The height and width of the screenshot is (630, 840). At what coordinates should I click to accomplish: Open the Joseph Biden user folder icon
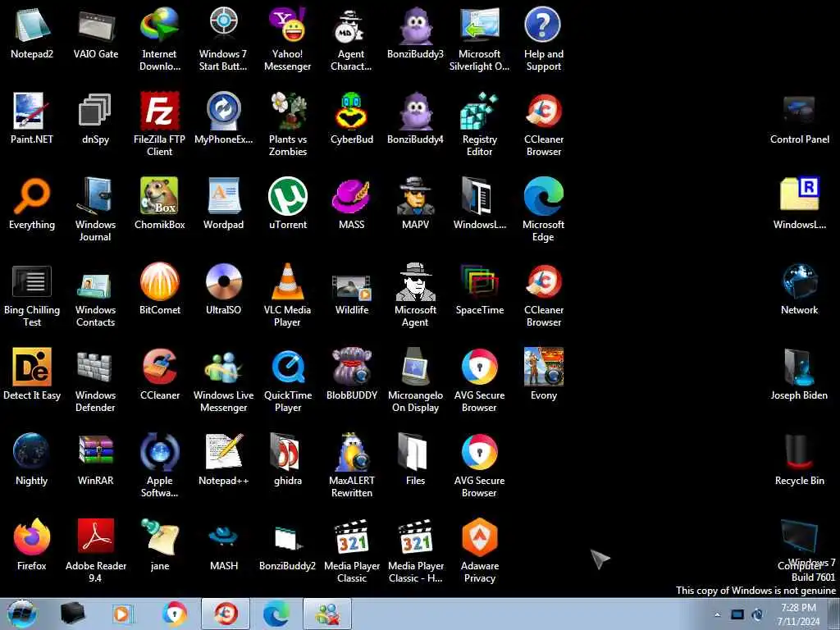[x=799, y=374]
